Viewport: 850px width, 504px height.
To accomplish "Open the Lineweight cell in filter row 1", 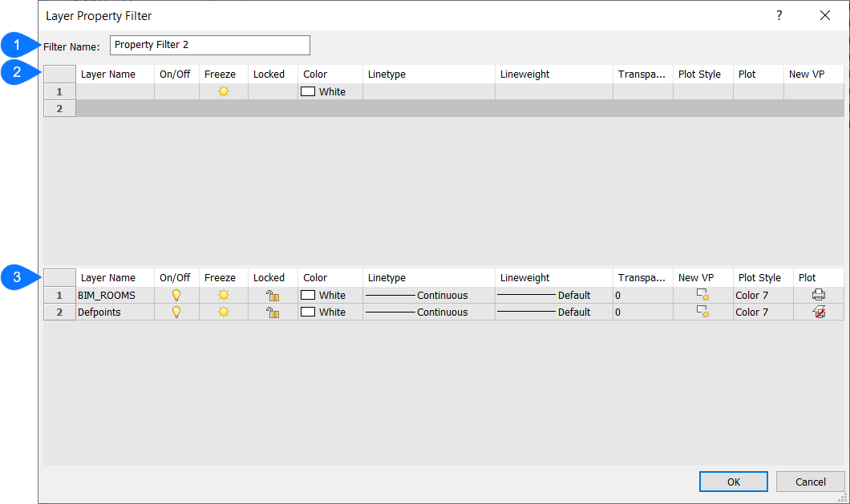I will coord(553,91).
